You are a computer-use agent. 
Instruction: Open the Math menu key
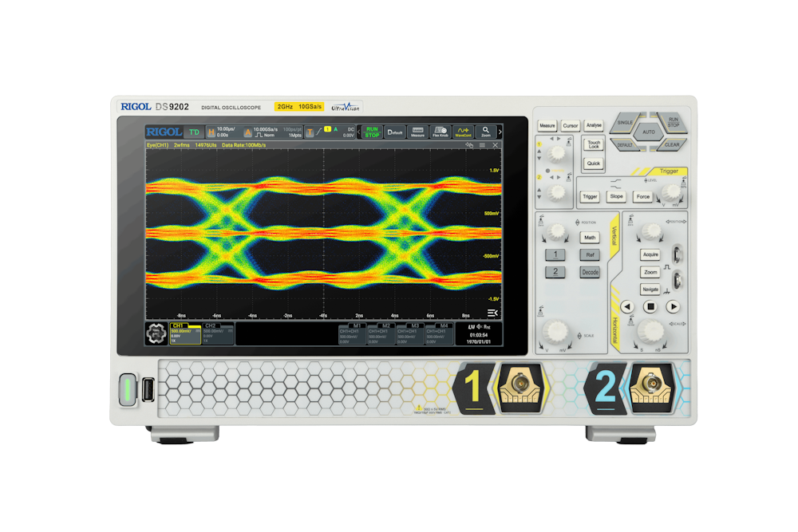pos(590,238)
